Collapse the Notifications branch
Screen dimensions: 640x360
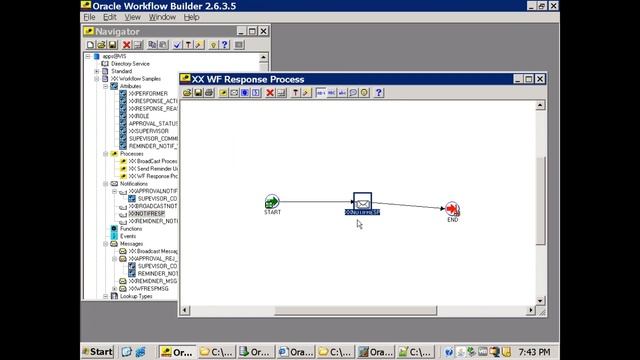[x=106, y=184]
